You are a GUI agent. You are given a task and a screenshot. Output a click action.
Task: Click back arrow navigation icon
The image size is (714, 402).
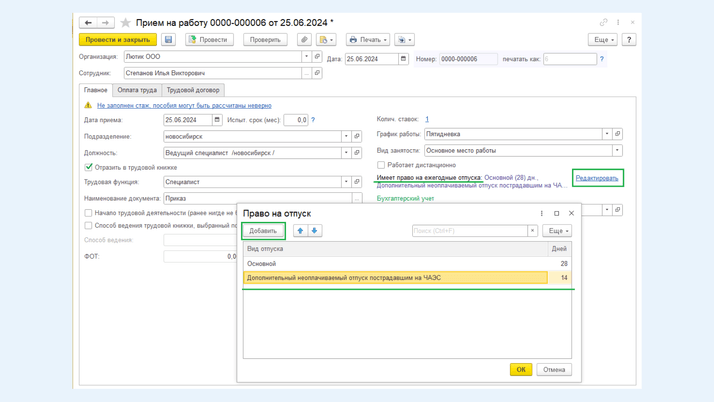point(88,22)
